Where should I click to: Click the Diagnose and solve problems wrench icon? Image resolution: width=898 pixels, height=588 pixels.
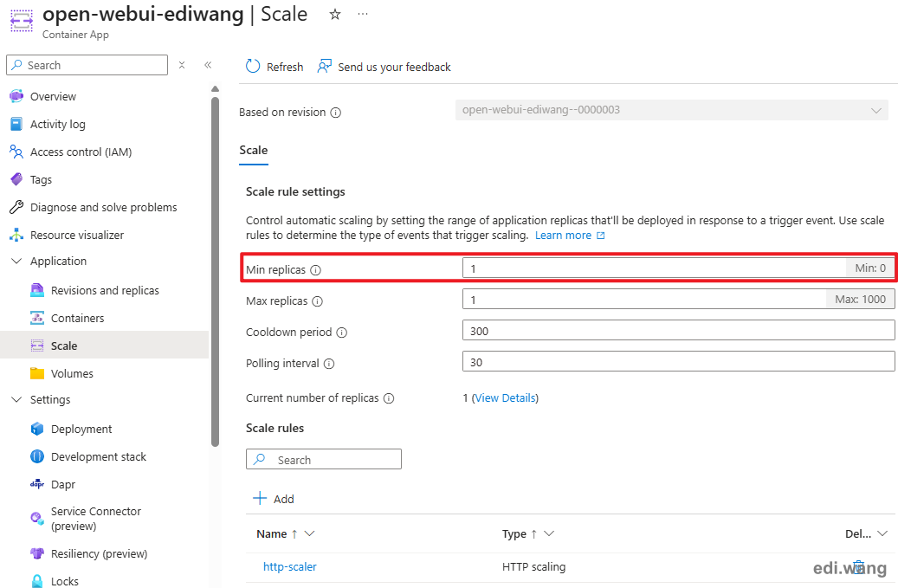pos(16,207)
